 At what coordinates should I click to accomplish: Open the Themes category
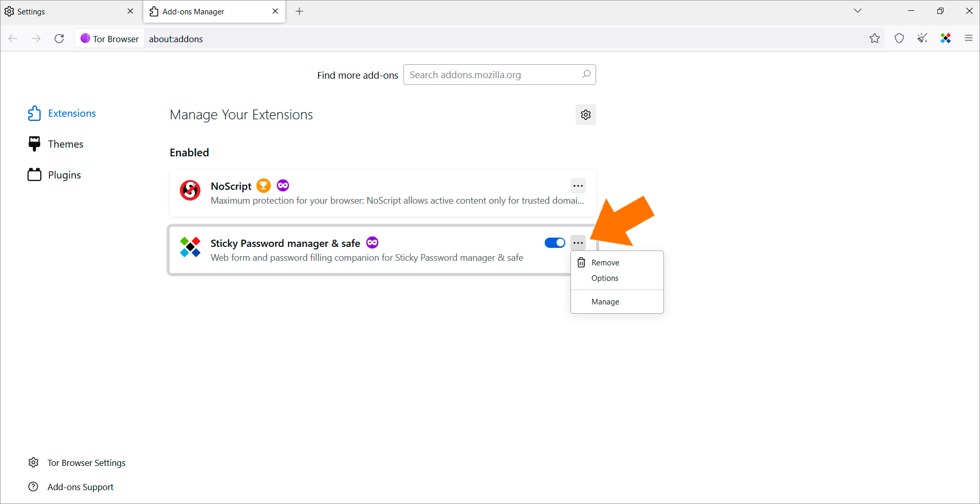56,144
